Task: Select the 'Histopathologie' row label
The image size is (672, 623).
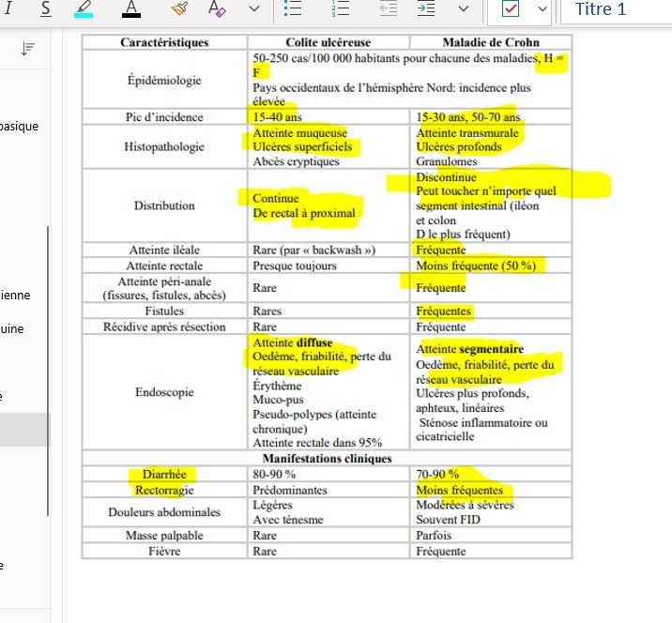Action: point(164,146)
